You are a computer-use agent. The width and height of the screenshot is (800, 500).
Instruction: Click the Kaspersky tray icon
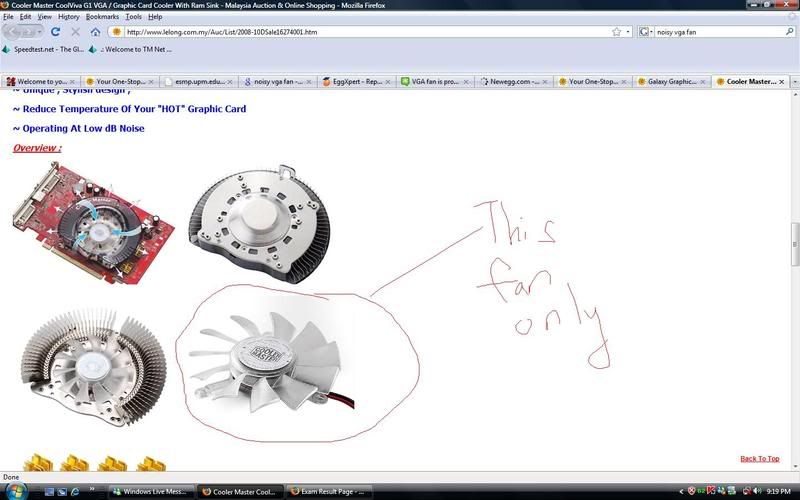(711, 491)
